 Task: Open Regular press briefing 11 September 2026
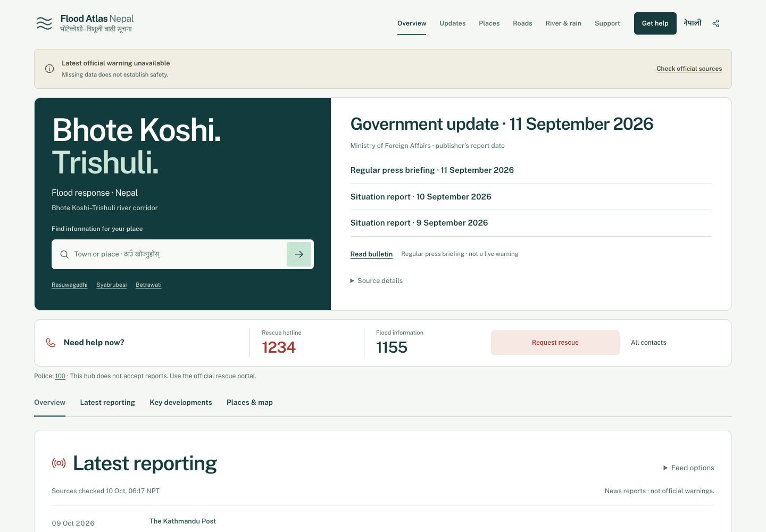[x=432, y=170]
